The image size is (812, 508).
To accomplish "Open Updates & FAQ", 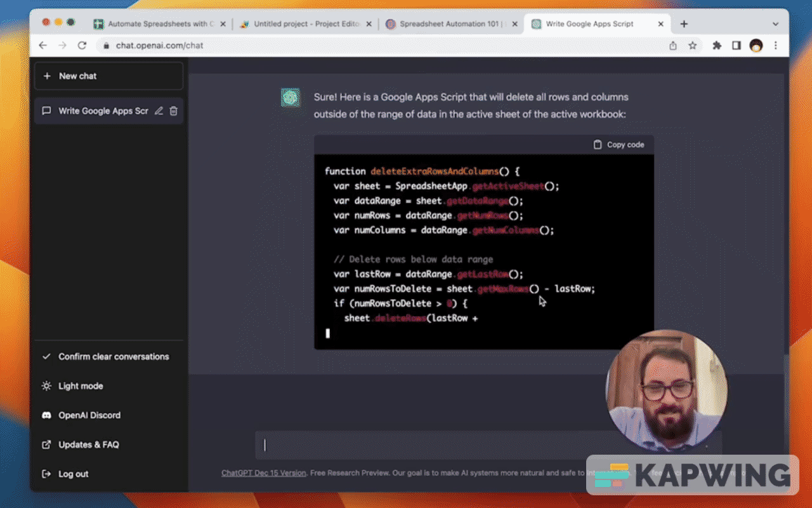I will 109,444.
